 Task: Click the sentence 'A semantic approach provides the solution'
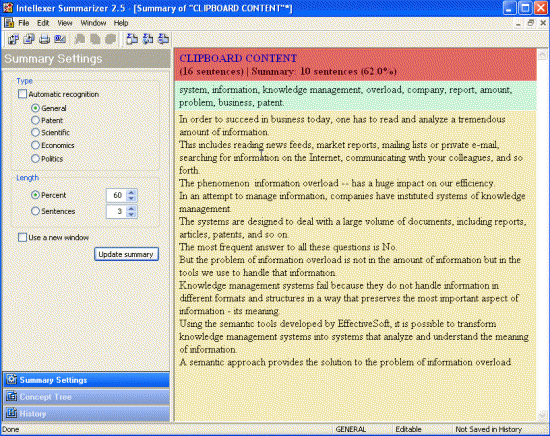(x=345, y=362)
